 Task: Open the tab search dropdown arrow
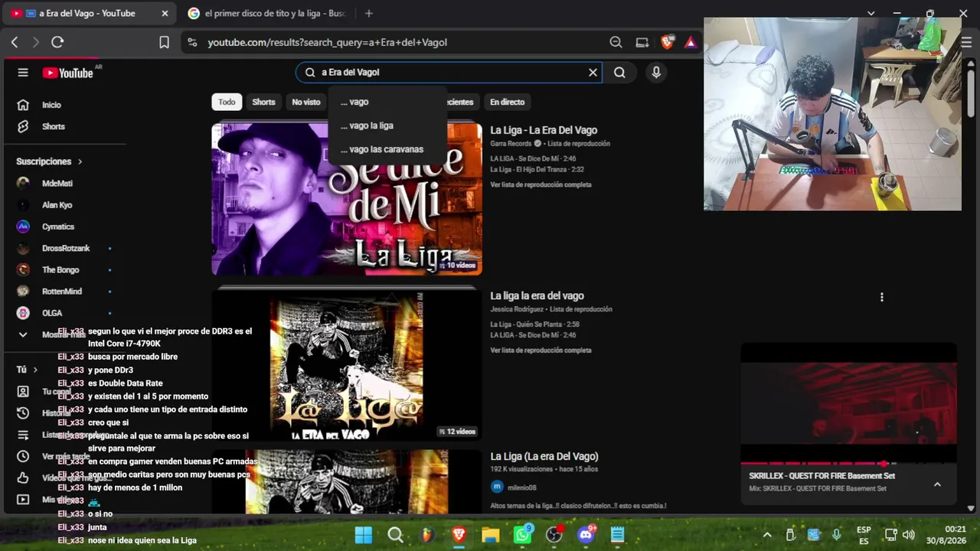(871, 13)
